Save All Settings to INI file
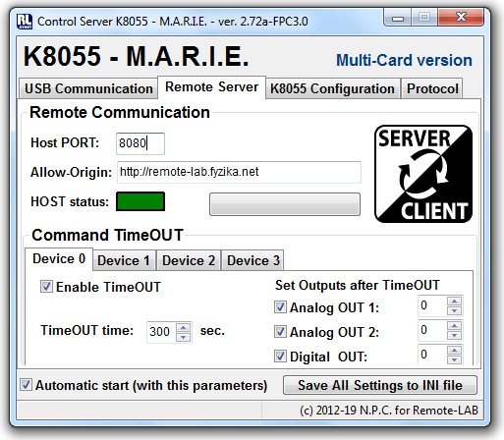 [x=380, y=385]
